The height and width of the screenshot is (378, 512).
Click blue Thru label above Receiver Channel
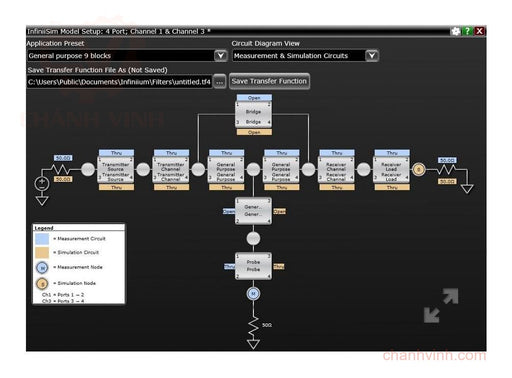[337, 153]
